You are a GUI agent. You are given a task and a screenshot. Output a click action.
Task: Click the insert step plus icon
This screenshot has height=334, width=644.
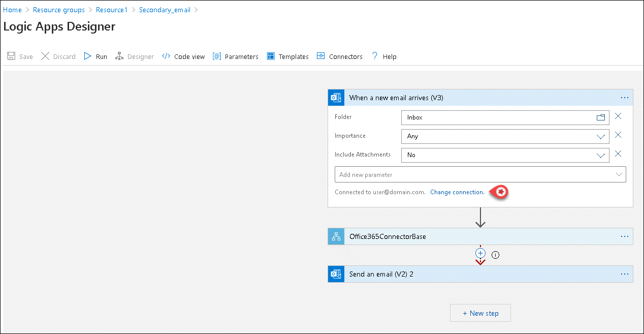pyautogui.click(x=480, y=253)
